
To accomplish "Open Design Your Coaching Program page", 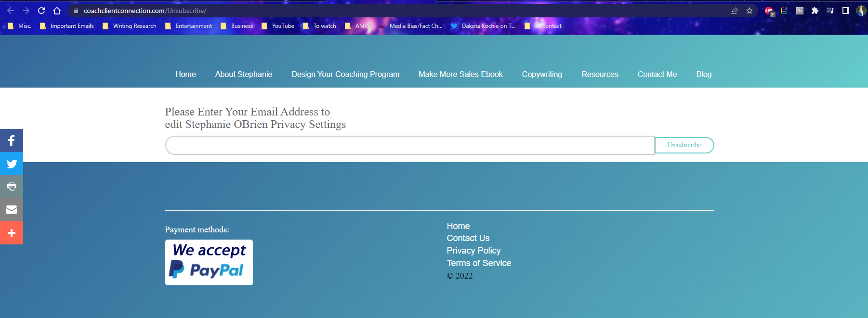I will 345,74.
